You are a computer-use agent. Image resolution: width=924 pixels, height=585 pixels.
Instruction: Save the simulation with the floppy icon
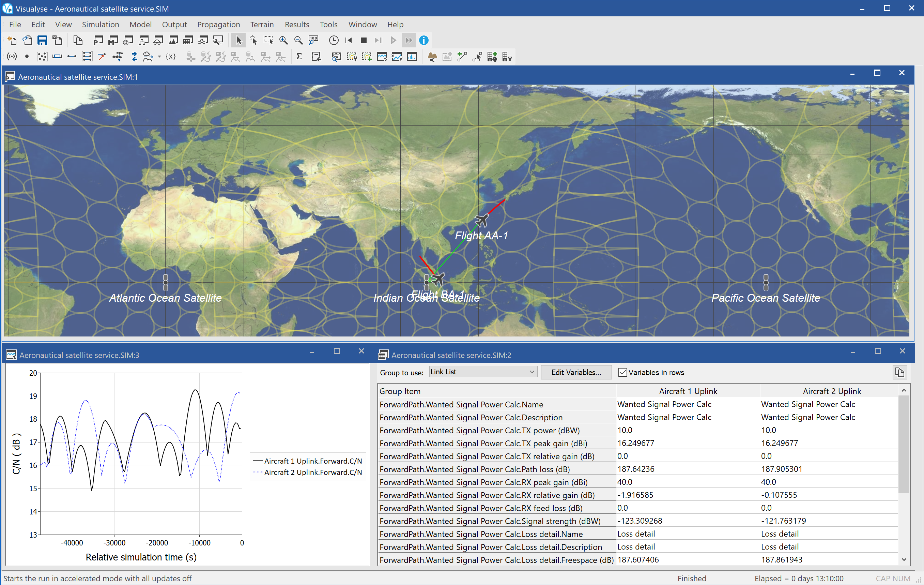point(42,40)
